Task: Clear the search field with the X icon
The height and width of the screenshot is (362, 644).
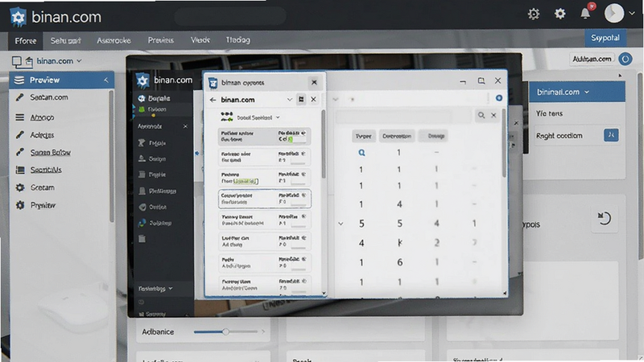Action: pos(493,115)
